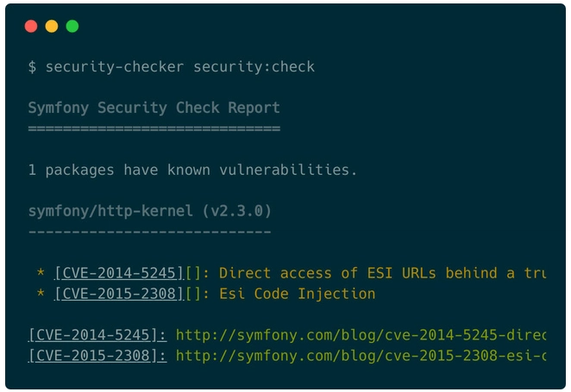571x392 pixels.
Task: Click the CVE-2015-2308 reference label on the last line
Action: [97, 356]
